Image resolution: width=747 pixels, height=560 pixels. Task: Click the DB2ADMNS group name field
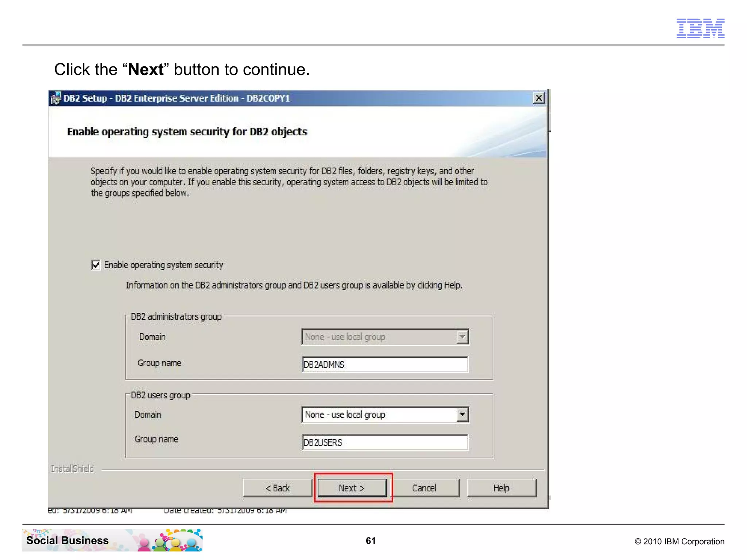tap(385, 365)
